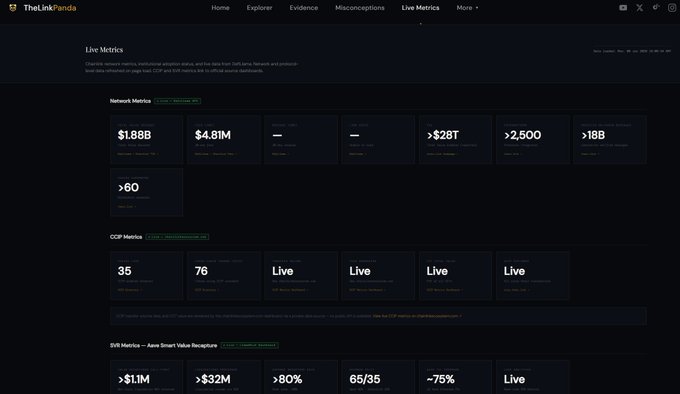Open source link under >60 value
Screen dimensions: 680x394
[x=127, y=207]
